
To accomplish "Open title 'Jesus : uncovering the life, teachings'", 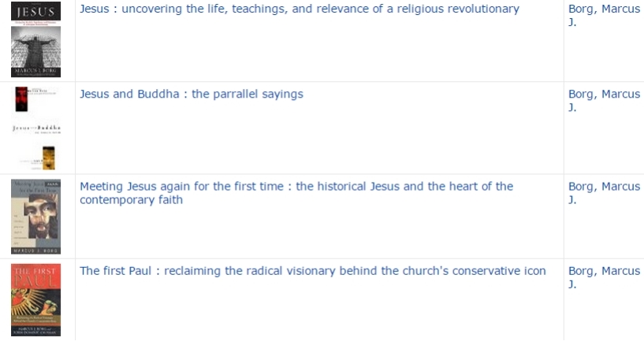I will click(x=300, y=9).
